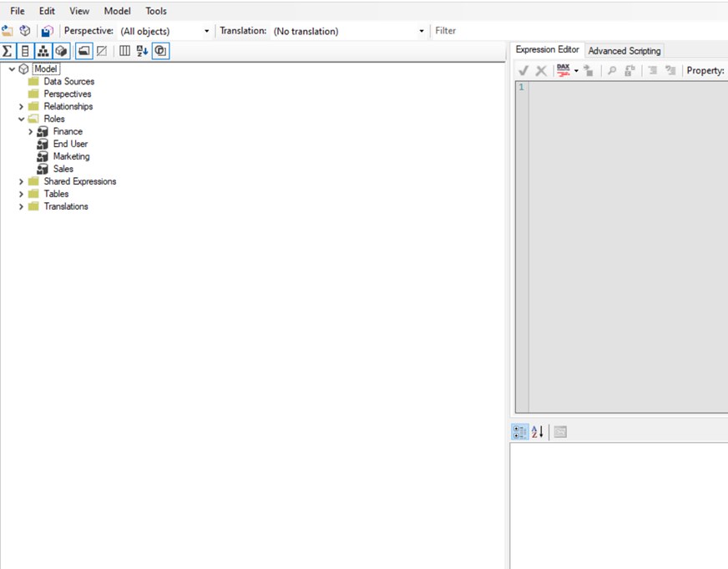Image resolution: width=728 pixels, height=569 pixels.
Task: Click the Sort alphabetically A-Z toolbar icon
Action: point(142,51)
